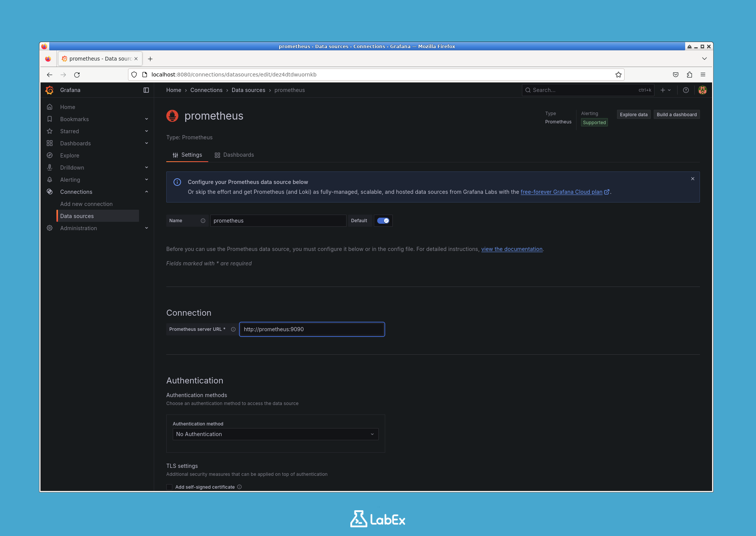Open the Authentication method dropdown

point(275,434)
